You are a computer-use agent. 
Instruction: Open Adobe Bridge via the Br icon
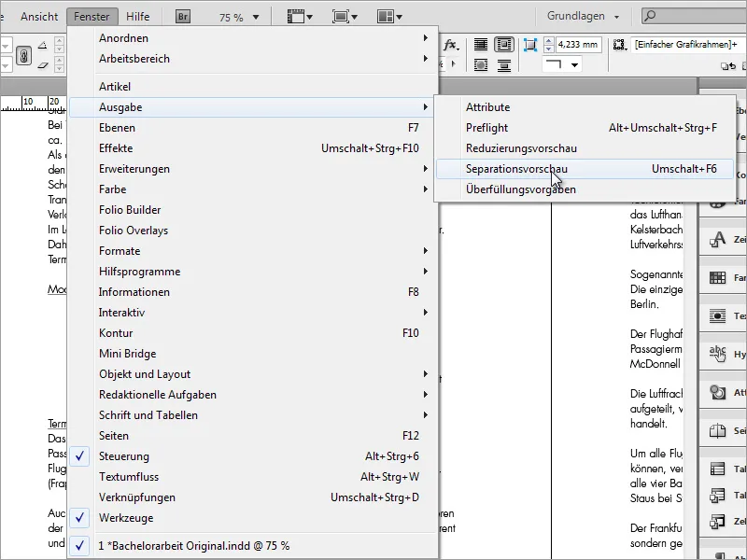tap(183, 17)
